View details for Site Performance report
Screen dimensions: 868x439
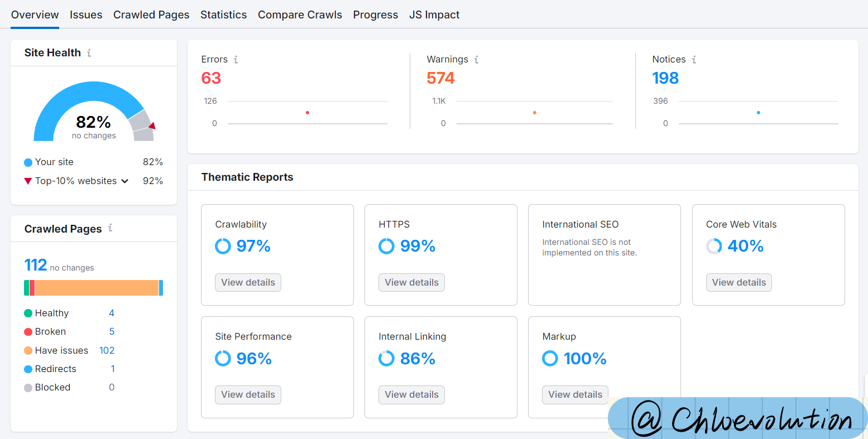pos(248,394)
